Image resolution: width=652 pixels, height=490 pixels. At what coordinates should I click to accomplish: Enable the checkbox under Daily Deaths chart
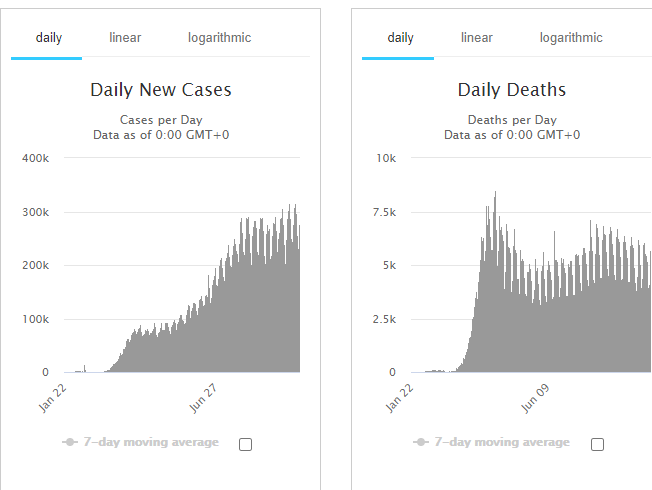coord(598,444)
